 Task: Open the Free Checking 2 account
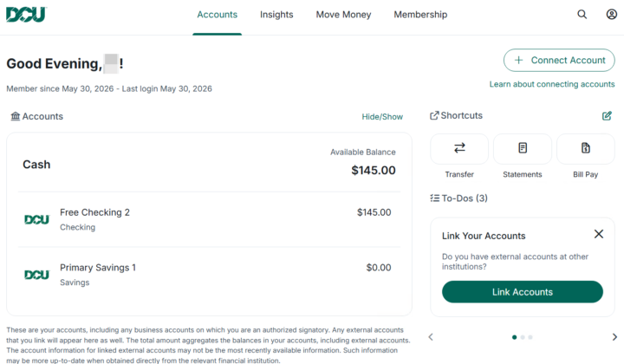click(209, 219)
